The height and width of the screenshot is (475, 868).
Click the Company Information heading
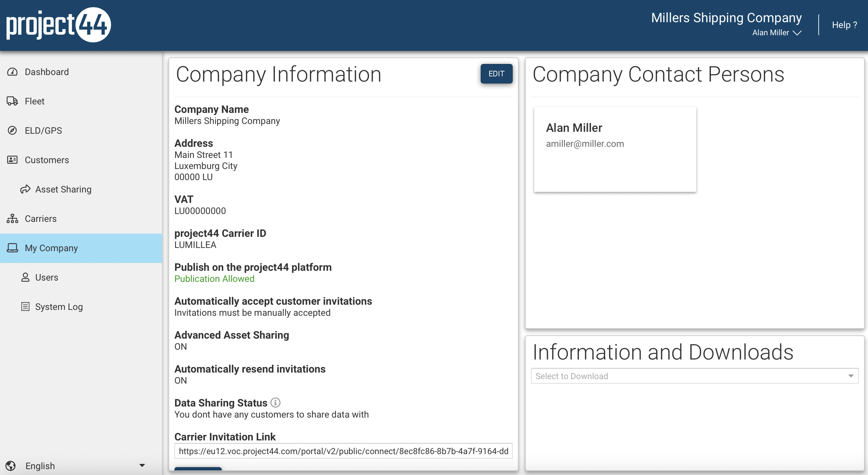[279, 74]
